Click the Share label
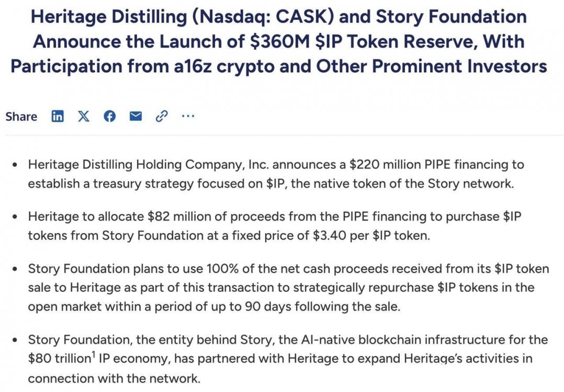This screenshot has height=392, width=564. (x=21, y=117)
